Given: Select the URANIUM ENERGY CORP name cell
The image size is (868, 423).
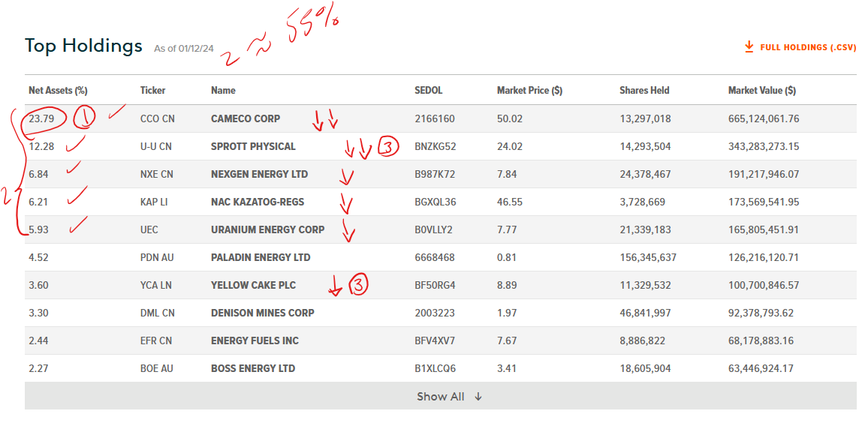Looking at the screenshot, I should pyautogui.click(x=268, y=229).
